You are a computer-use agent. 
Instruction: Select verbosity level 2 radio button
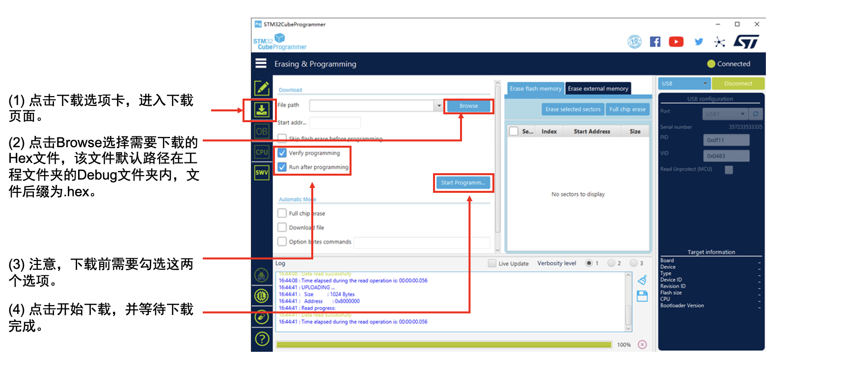[611, 263]
